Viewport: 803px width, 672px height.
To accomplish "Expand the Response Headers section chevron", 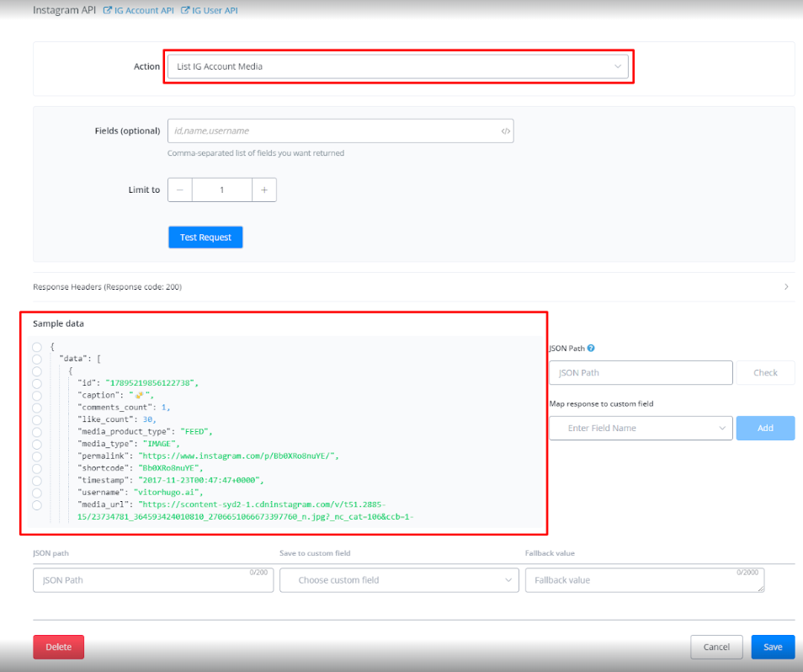I will (786, 287).
